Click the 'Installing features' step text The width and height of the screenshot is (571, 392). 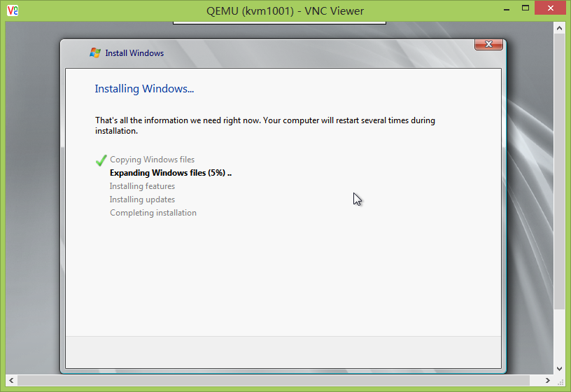[x=142, y=186]
